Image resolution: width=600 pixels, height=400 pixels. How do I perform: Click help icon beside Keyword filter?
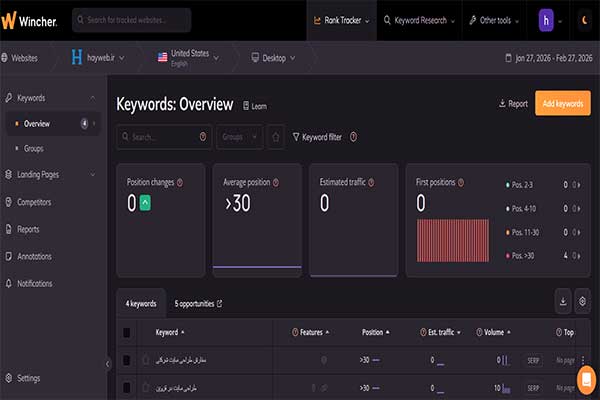(x=354, y=137)
